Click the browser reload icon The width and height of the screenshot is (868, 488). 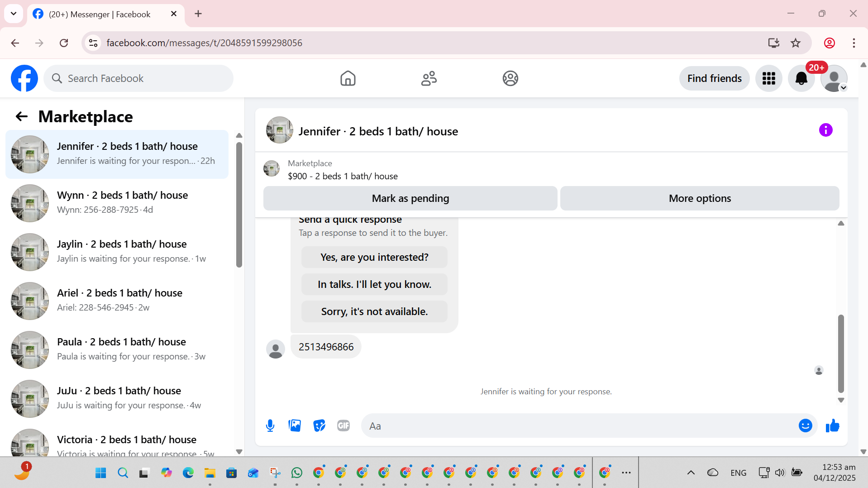[x=64, y=43]
